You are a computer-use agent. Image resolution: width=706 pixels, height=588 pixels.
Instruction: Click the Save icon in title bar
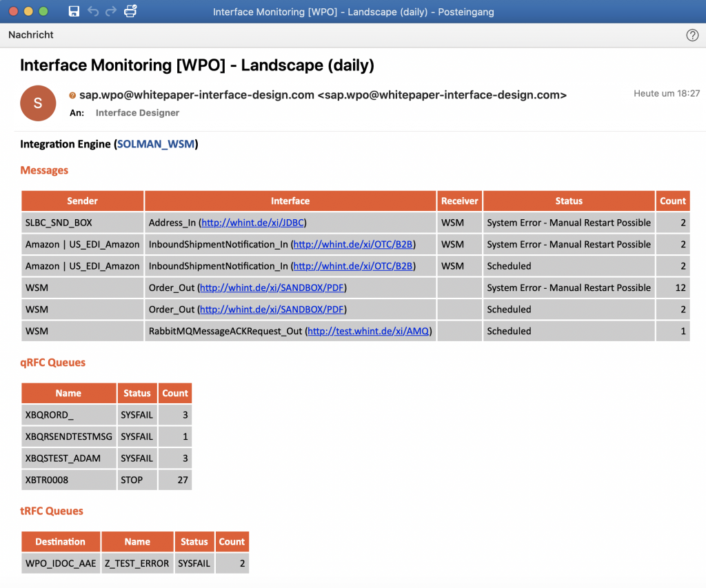[74, 12]
